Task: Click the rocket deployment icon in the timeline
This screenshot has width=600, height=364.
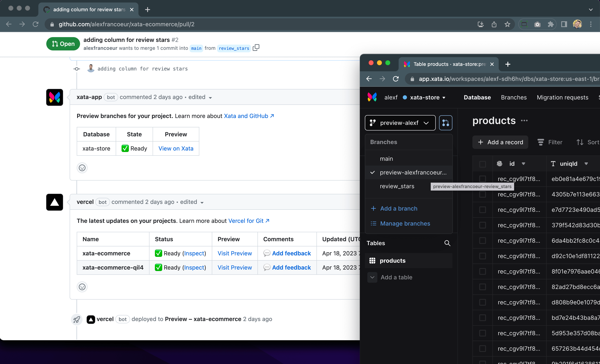Action: point(77,319)
